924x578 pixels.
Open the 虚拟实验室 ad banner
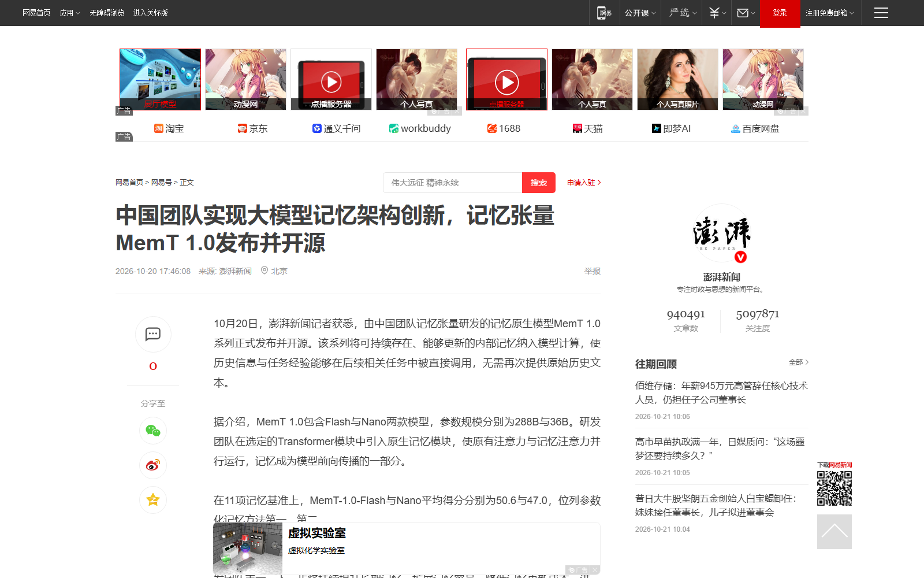406,548
